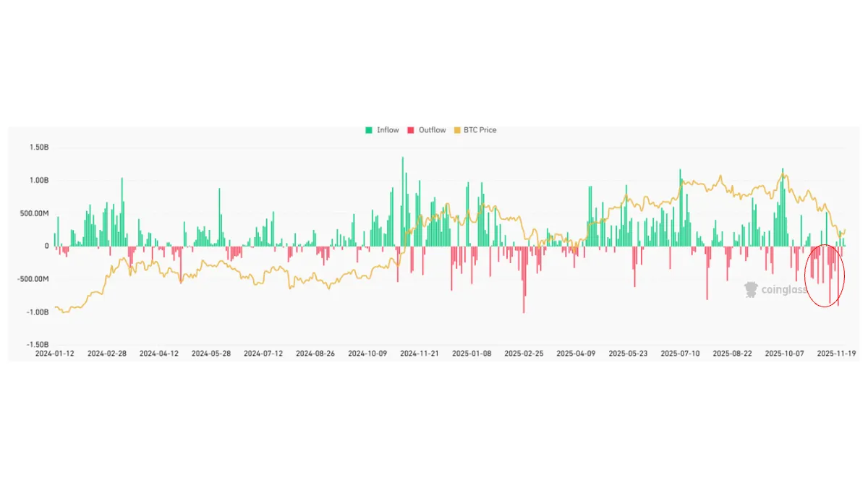
Task: Select the 2024-01-12 date on x-axis
Action: point(55,354)
